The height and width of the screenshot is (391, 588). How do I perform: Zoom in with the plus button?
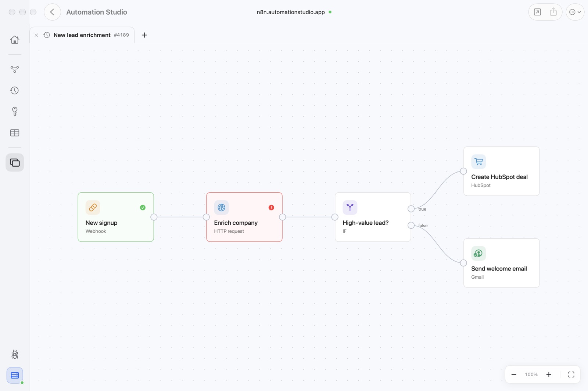tap(549, 374)
